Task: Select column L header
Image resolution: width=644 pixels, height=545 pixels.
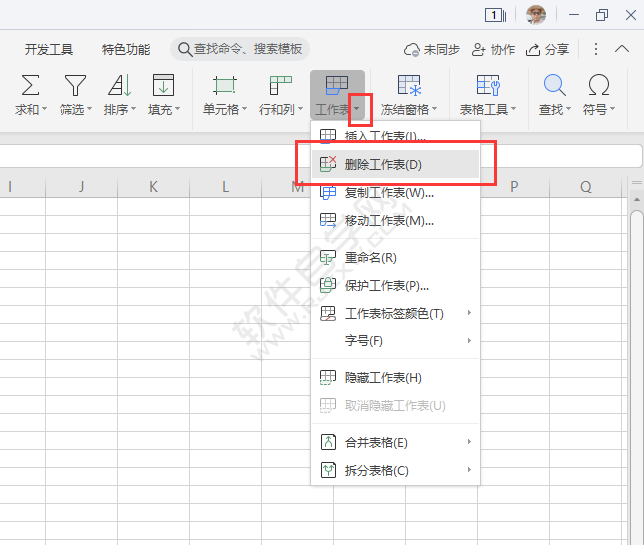Action: point(225,187)
